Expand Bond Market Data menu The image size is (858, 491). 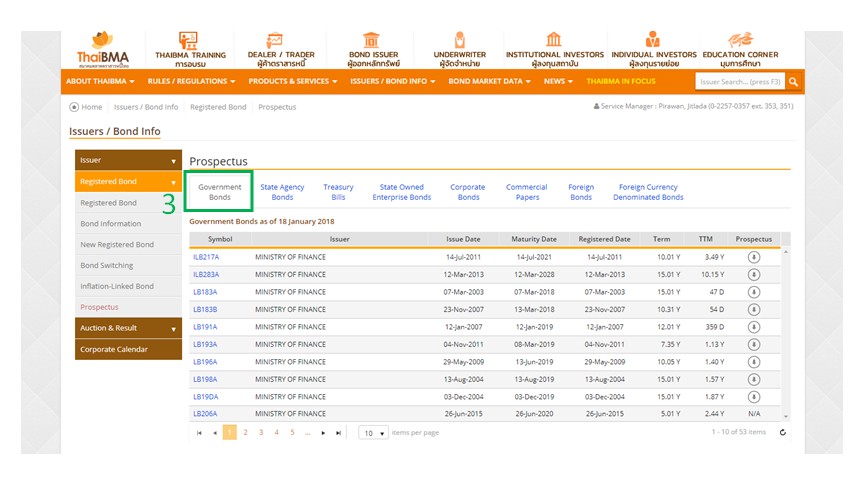coord(490,81)
